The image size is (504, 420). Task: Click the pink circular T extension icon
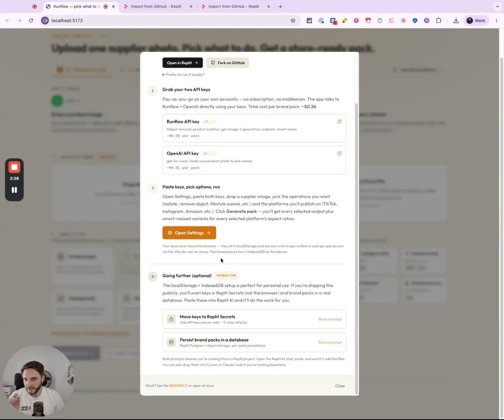click(356, 21)
